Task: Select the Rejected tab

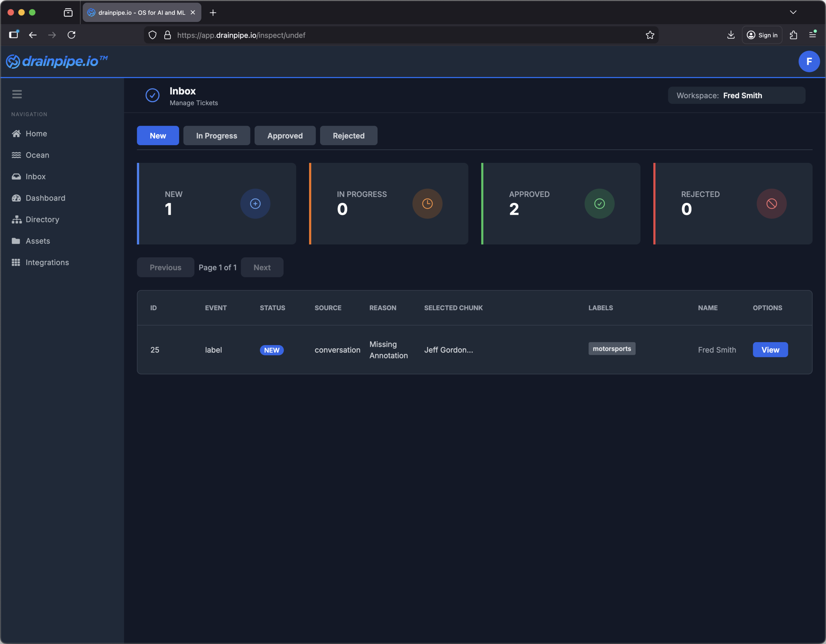Action: click(x=348, y=136)
